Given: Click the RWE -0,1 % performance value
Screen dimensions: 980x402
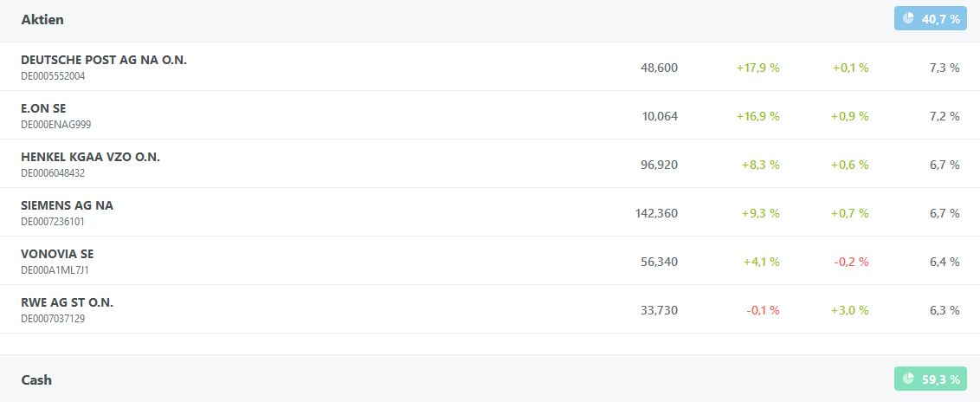Looking at the screenshot, I should [x=763, y=310].
